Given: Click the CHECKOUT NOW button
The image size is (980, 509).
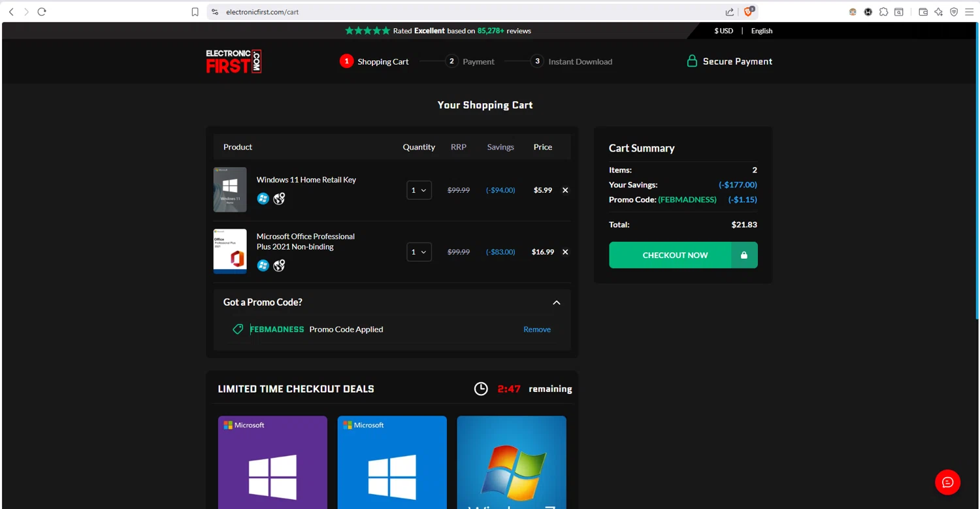Looking at the screenshot, I should [x=683, y=255].
